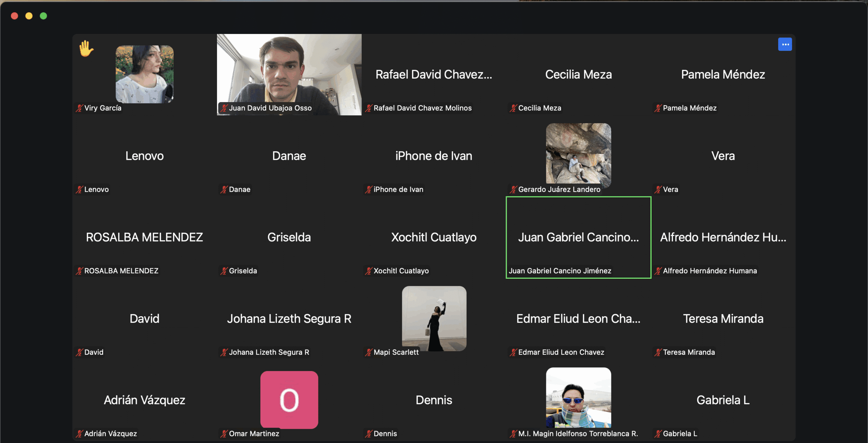Click the muted microphone icon beside Danae
This screenshot has height=443, width=868.
pos(224,190)
